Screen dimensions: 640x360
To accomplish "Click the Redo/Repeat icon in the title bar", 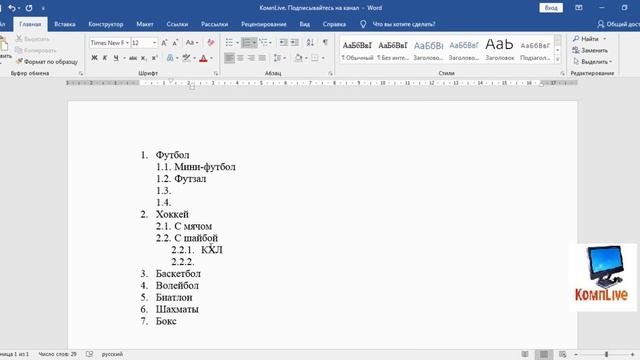I will tap(29, 8).
